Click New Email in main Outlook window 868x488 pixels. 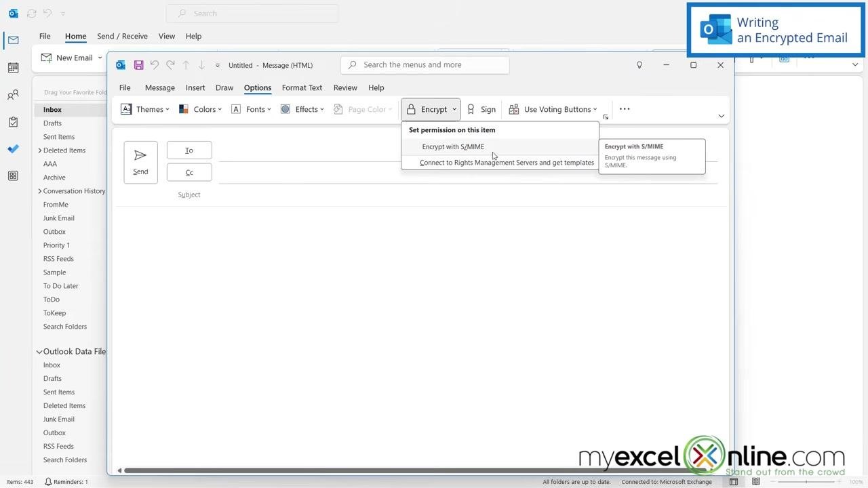click(66, 58)
